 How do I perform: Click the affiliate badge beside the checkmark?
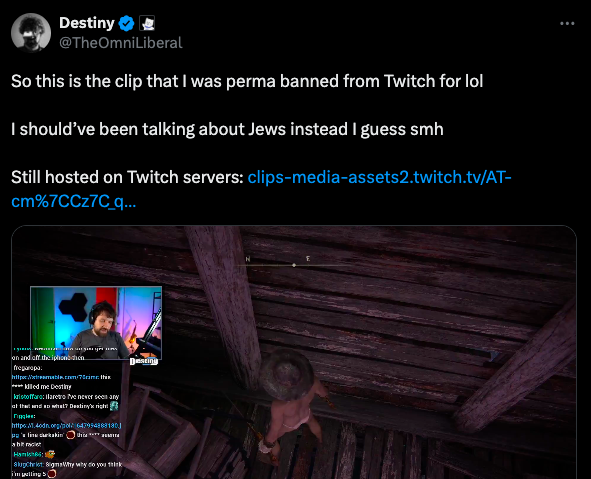147,23
